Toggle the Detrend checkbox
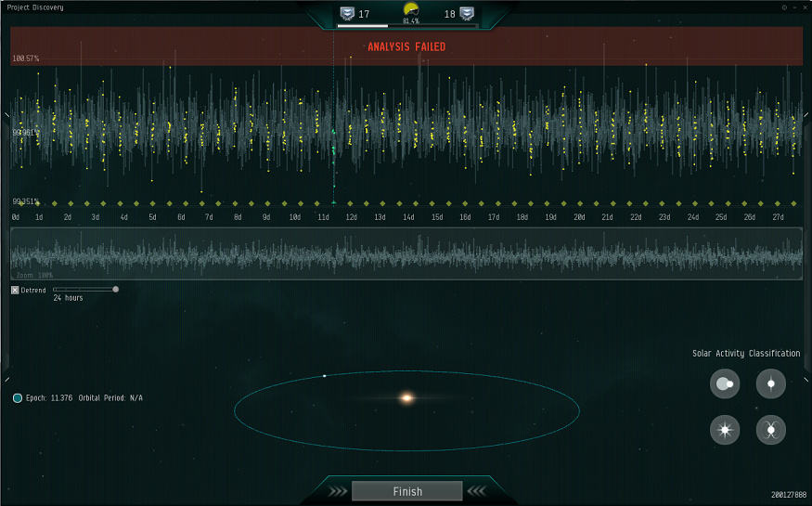 point(15,290)
